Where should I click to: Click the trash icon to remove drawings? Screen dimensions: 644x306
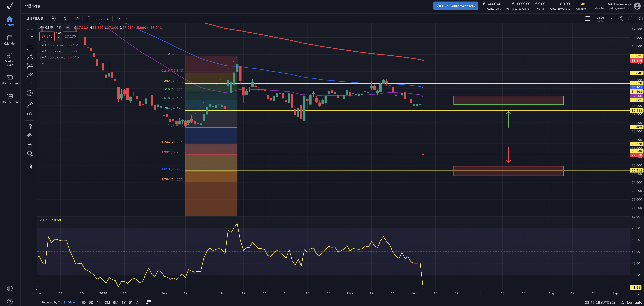click(30, 167)
